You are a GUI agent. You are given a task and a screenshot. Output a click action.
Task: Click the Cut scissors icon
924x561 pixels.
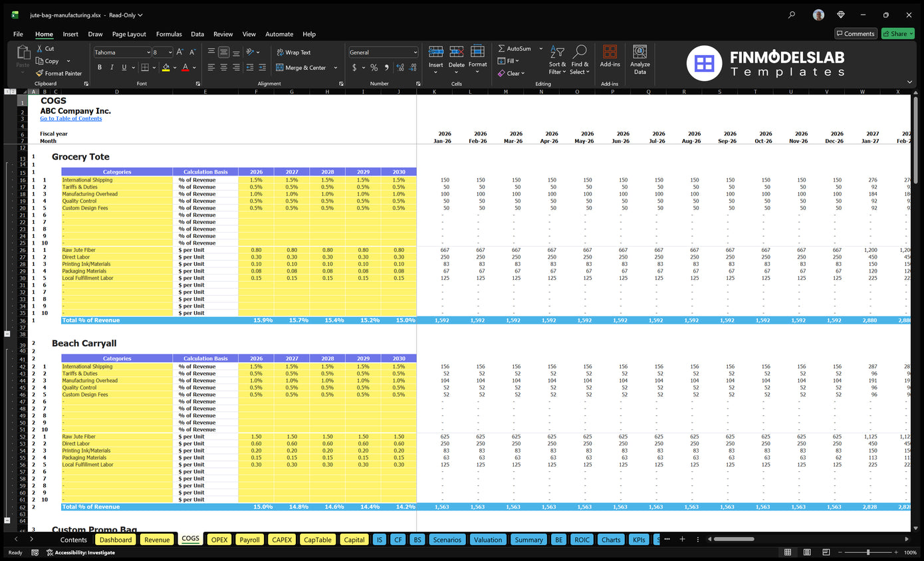click(x=40, y=49)
